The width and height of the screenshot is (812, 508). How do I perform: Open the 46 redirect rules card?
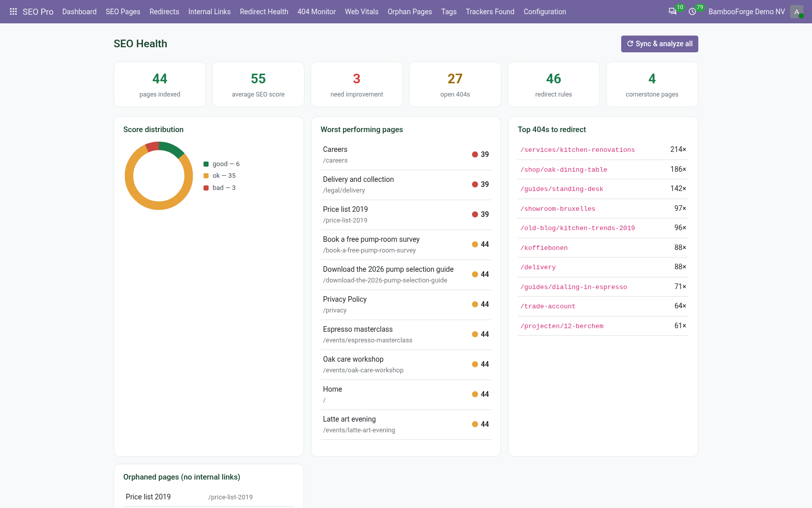pyautogui.click(x=554, y=84)
